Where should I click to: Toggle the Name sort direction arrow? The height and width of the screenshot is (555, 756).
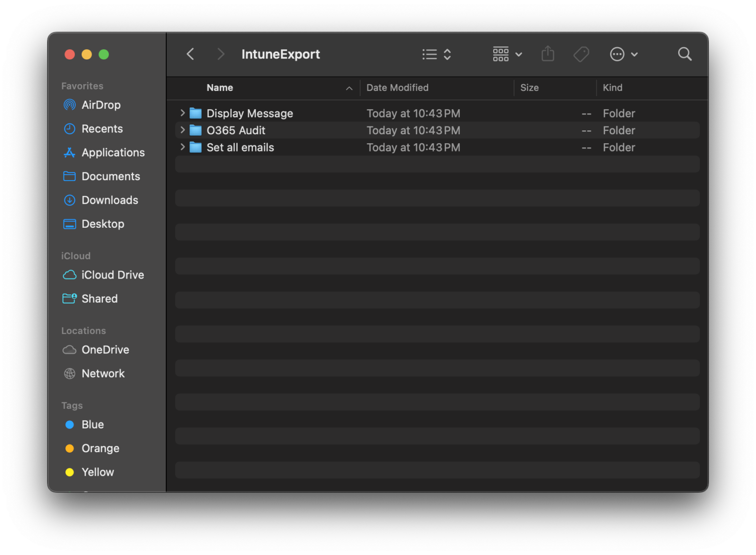[x=349, y=88]
